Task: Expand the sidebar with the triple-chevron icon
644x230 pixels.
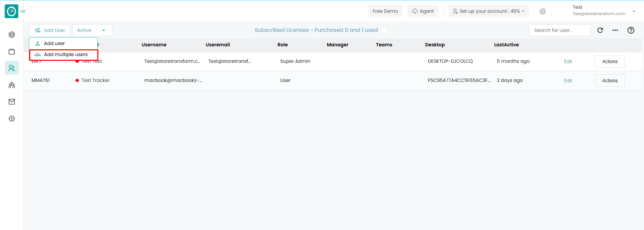Action: (x=23, y=11)
